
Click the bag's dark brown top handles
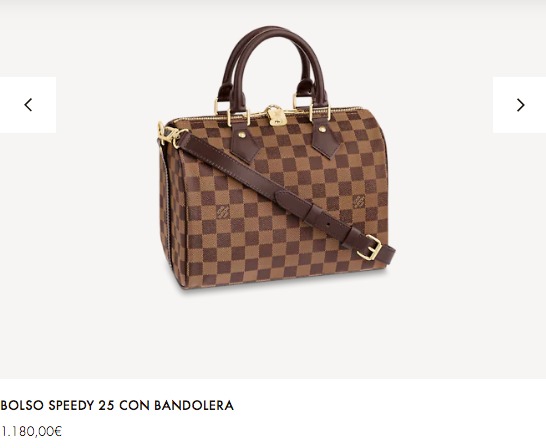[x=273, y=68]
